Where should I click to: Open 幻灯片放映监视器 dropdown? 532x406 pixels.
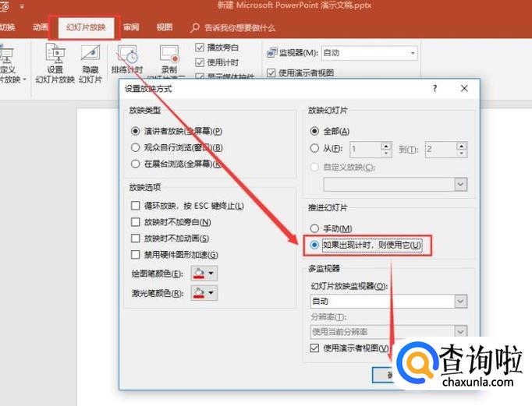pos(460,301)
